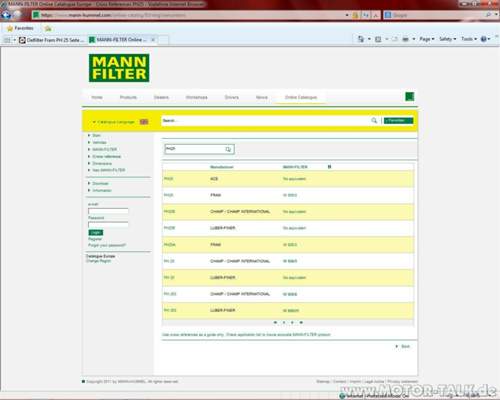
Task: Open the Products navigation item
Action: pyautogui.click(x=128, y=97)
